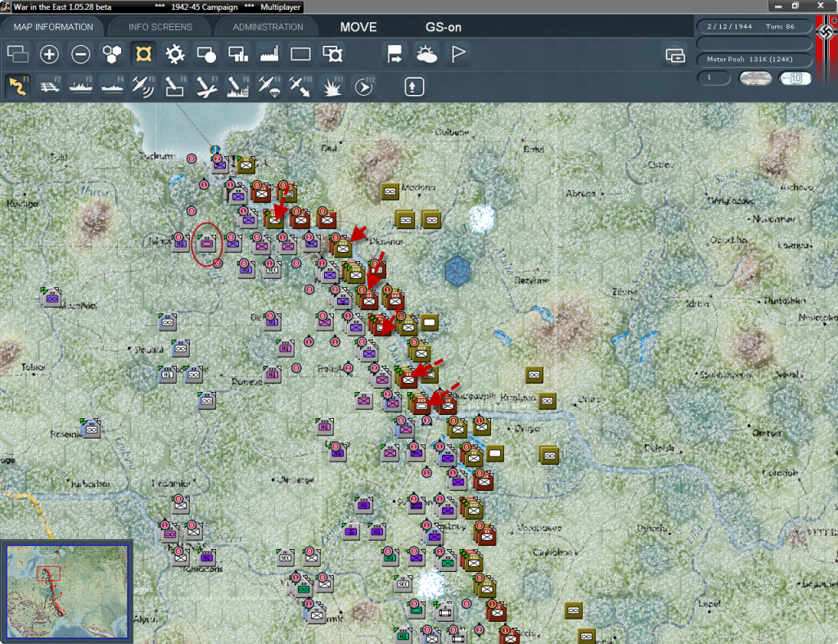Image resolution: width=838 pixels, height=644 pixels.
Task: Click the Abrene town label on the map
Action: pos(580,193)
